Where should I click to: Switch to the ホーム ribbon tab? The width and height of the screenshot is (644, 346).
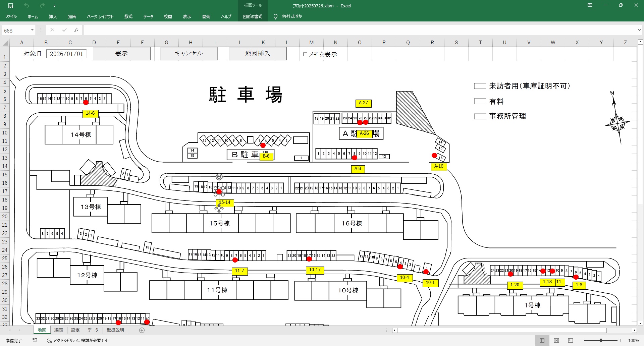click(33, 16)
